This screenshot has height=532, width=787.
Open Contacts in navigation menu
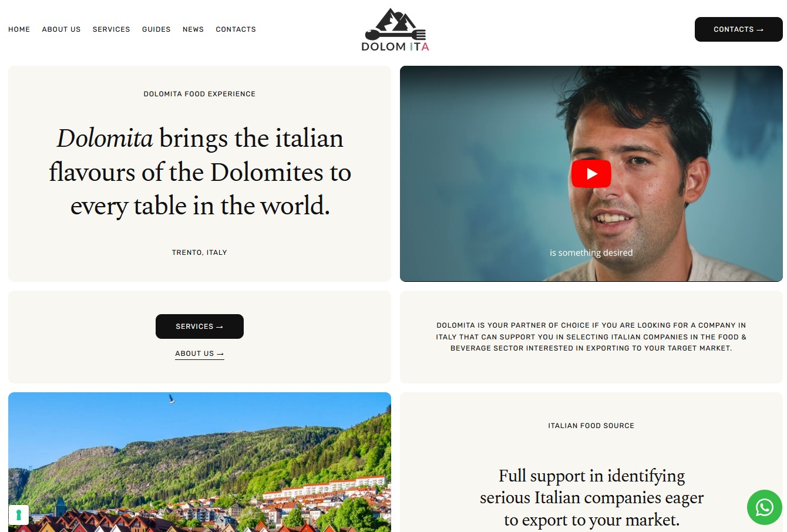tap(236, 29)
